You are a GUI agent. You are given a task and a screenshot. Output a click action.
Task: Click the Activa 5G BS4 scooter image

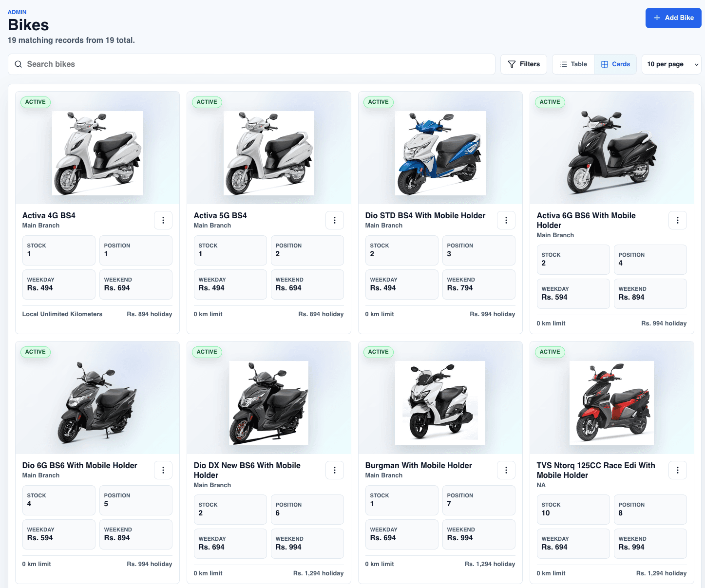pos(269,153)
